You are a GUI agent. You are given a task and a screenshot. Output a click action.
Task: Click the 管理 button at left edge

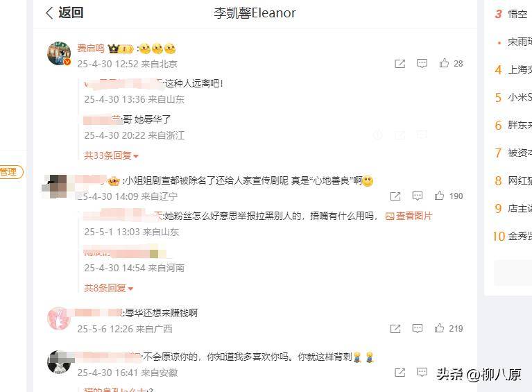point(10,172)
